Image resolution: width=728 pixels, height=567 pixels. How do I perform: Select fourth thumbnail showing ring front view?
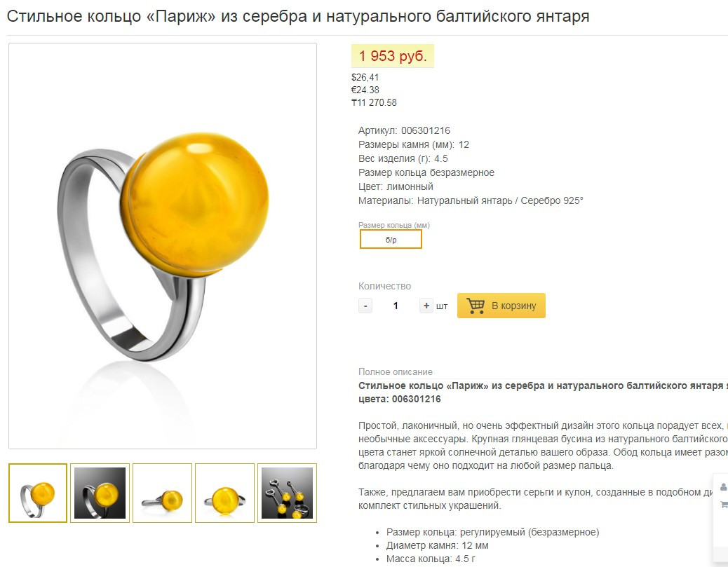click(x=224, y=493)
